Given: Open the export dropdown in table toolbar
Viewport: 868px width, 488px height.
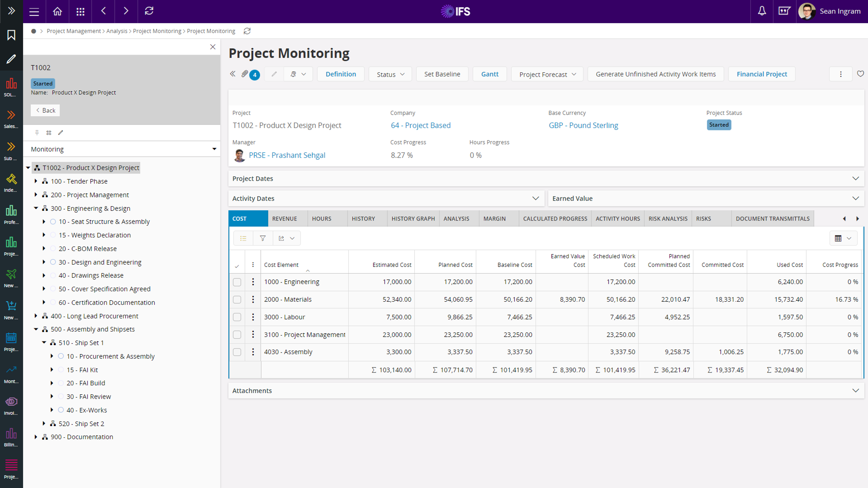Looking at the screenshot, I should click(286, 238).
